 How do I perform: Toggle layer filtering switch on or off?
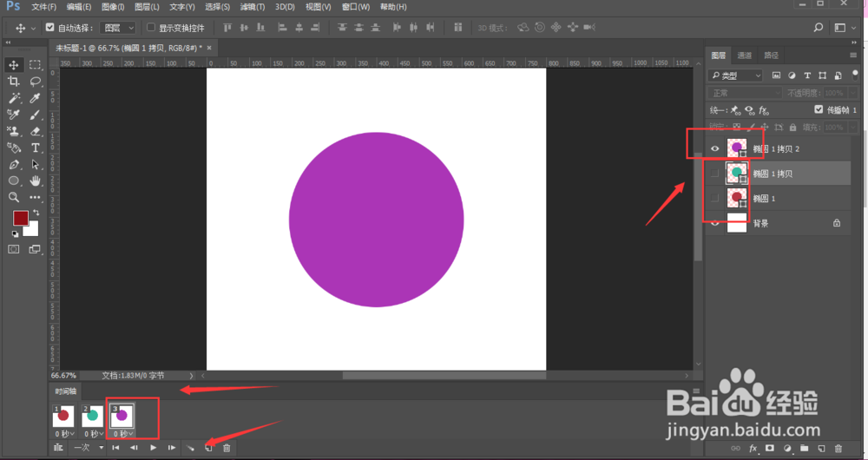855,75
